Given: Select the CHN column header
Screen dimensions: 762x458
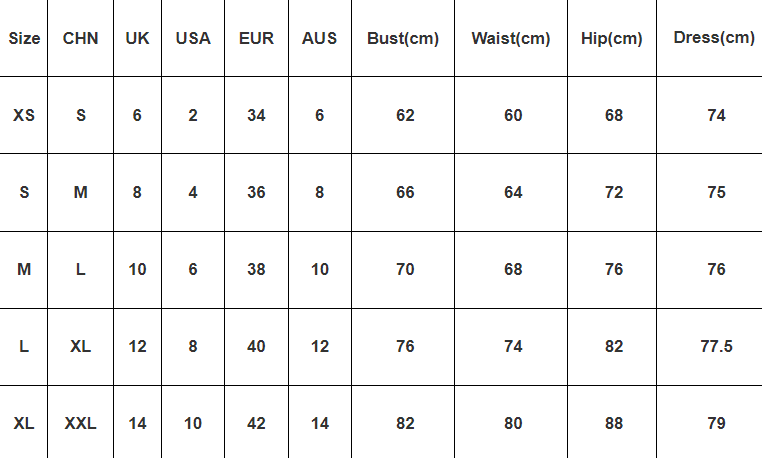Looking at the screenshot, I should (80, 38).
